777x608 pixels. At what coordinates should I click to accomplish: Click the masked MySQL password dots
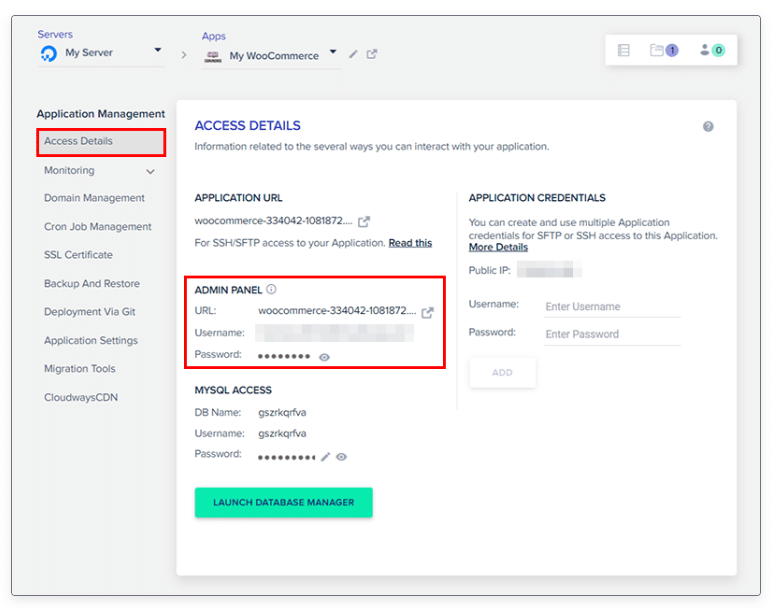[x=286, y=457]
